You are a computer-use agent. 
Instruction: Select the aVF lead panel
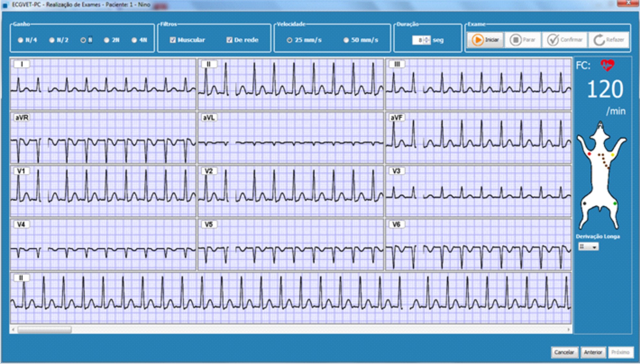478,138
